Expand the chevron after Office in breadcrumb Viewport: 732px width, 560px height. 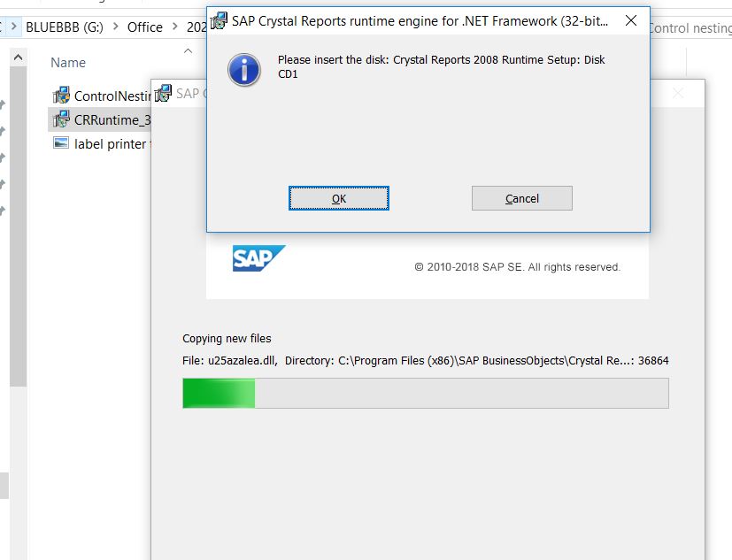(174, 27)
